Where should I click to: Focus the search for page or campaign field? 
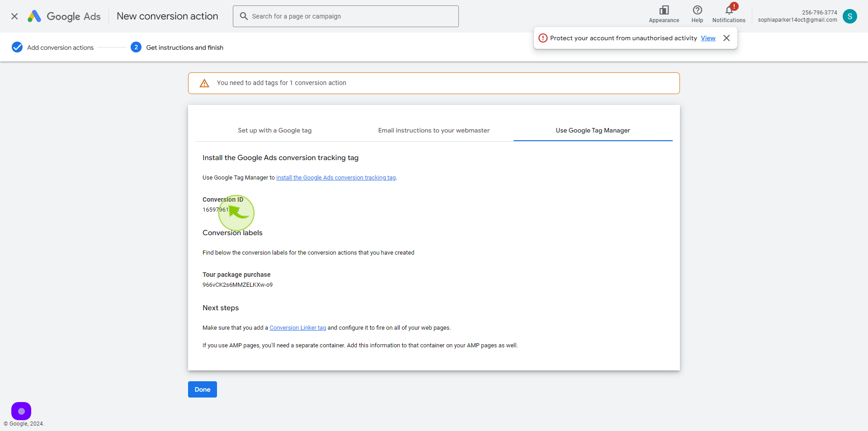click(x=346, y=16)
